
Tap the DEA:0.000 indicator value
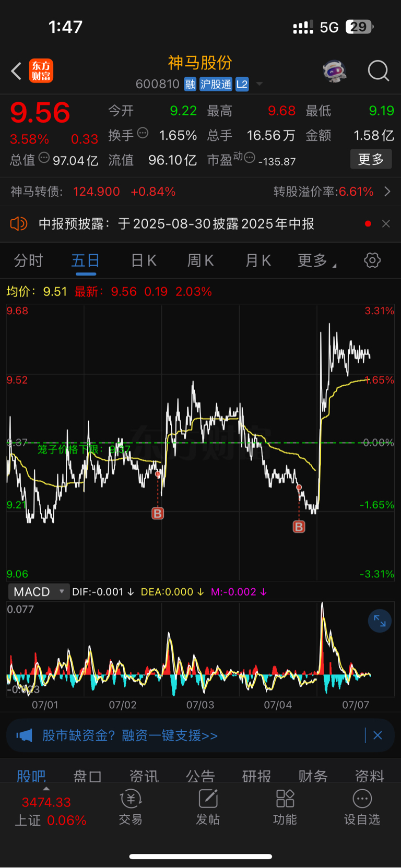[172, 592]
